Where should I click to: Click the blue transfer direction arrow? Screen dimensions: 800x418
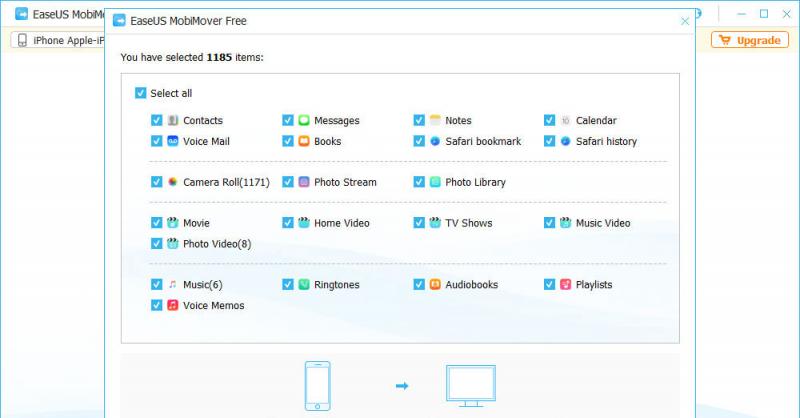402,386
